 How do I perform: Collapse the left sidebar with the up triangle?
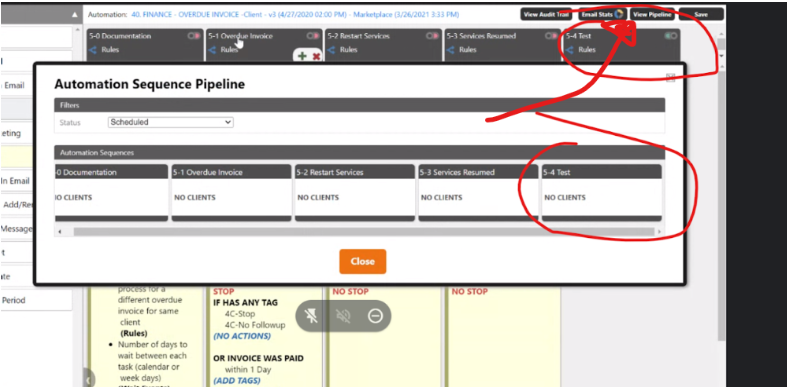pos(75,15)
